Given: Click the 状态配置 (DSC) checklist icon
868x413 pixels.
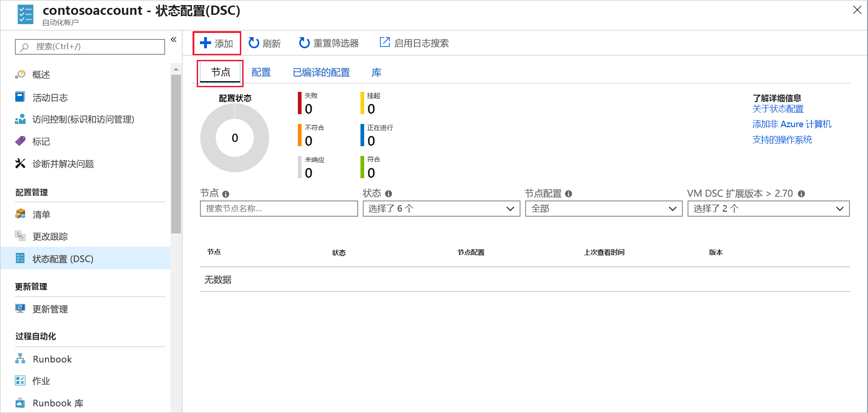Looking at the screenshot, I should 20,258.
